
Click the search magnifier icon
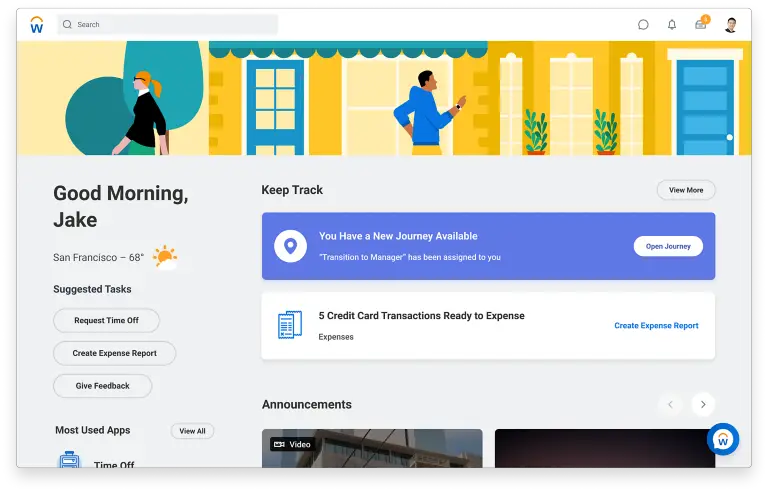[x=67, y=24]
